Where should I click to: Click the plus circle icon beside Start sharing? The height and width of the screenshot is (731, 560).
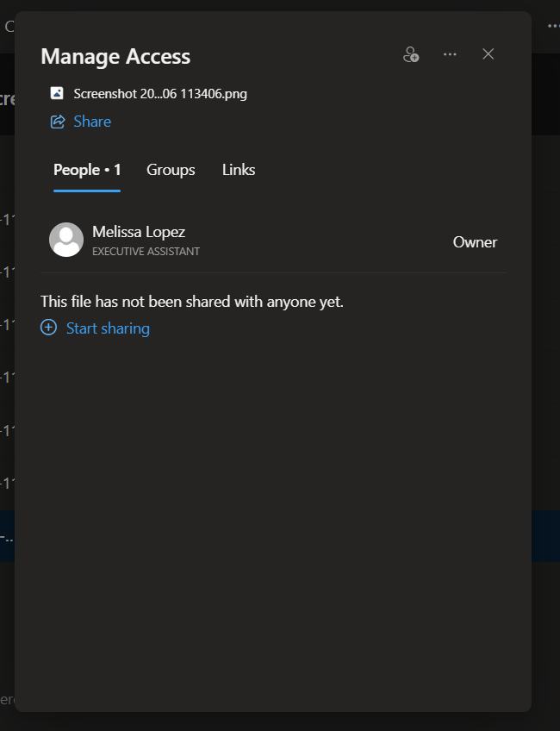[x=49, y=328]
